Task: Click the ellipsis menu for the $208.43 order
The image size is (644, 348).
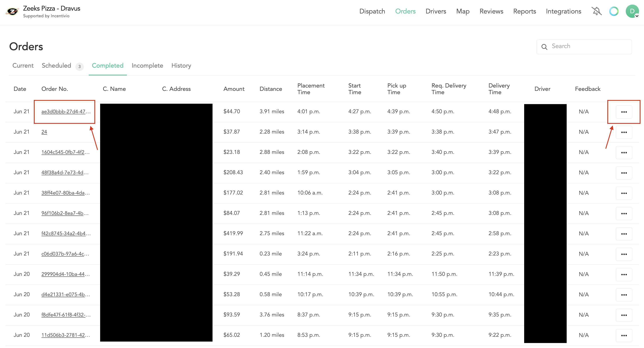Action: click(x=624, y=173)
